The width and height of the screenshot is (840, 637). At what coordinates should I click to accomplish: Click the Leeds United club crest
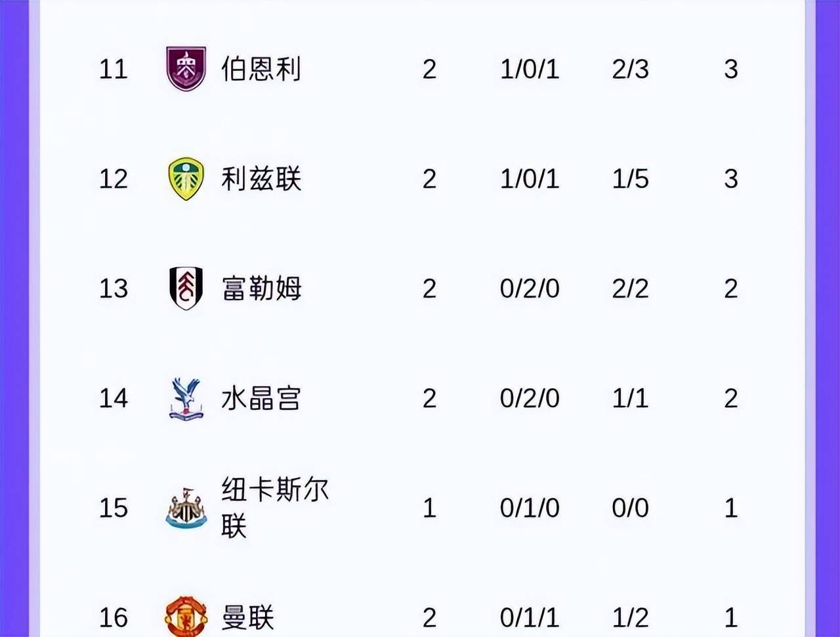pos(186,179)
